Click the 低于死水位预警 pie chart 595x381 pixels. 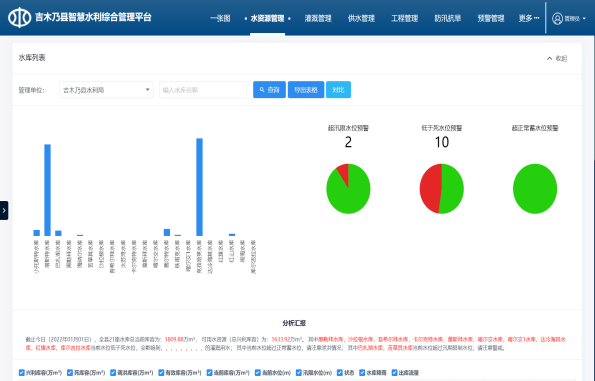[x=441, y=189]
